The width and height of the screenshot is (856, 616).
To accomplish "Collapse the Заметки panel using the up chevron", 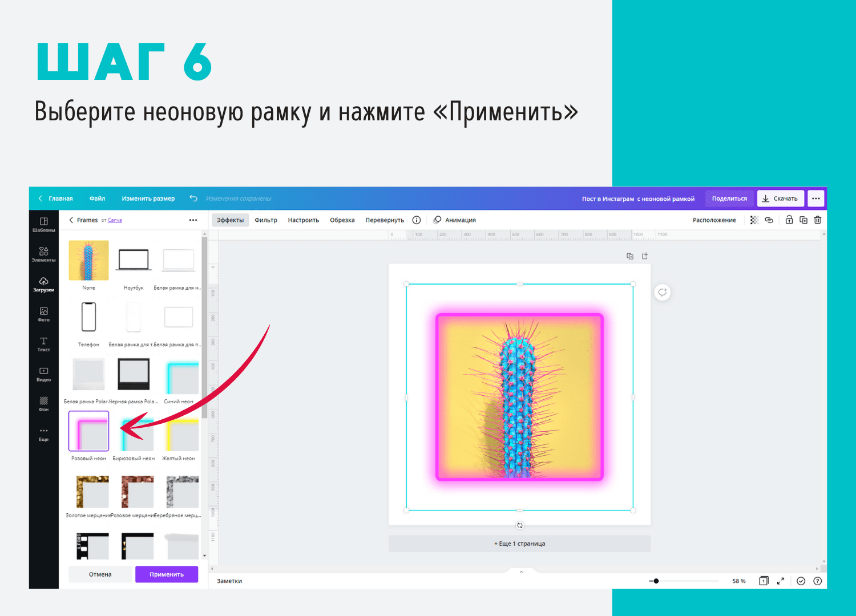I will pyautogui.click(x=521, y=572).
